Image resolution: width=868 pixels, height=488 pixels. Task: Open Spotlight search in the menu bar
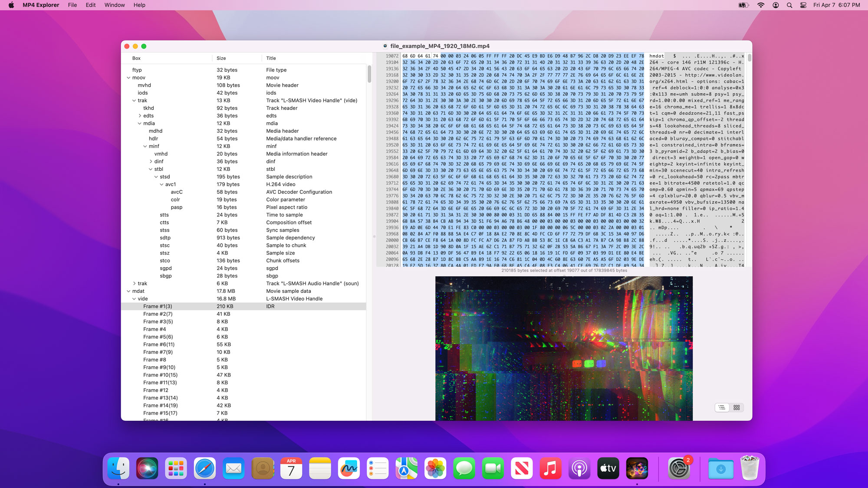789,5
